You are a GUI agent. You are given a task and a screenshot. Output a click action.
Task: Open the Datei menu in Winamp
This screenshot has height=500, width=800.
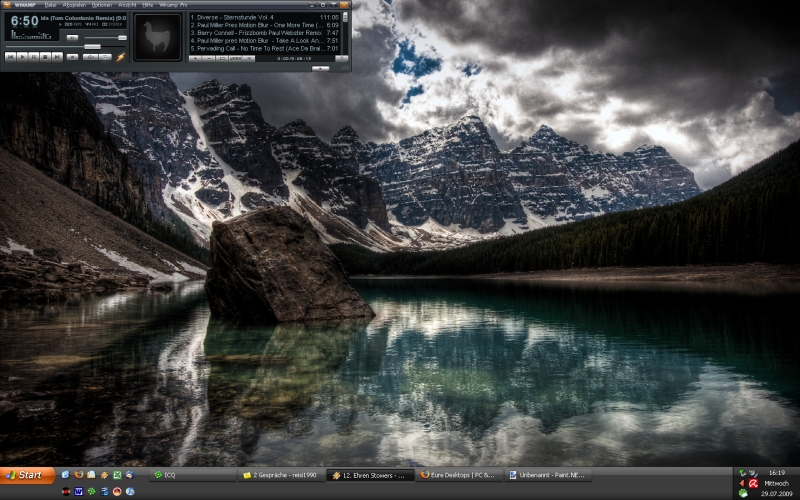51,5
